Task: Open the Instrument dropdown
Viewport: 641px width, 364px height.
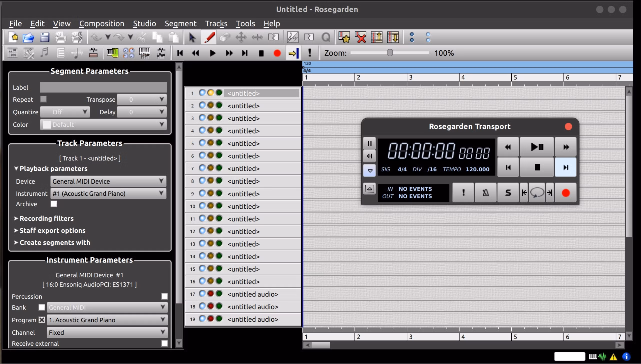Action: tap(108, 193)
